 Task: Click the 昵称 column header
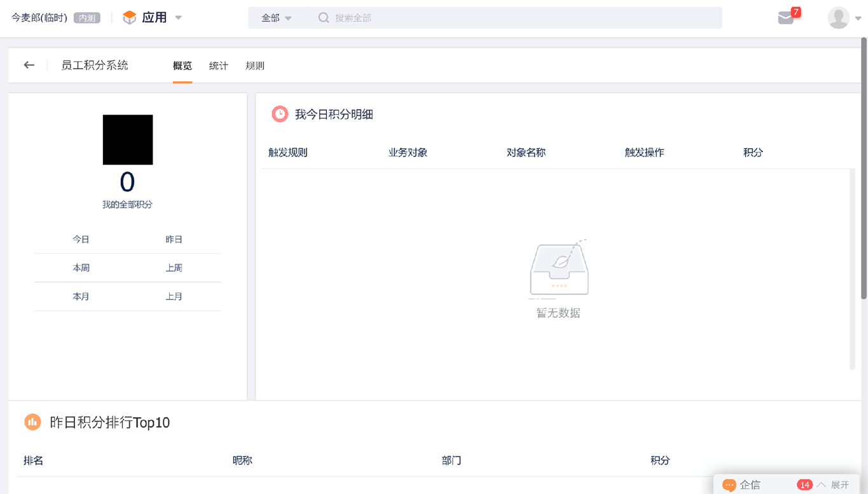click(x=242, y=460)
